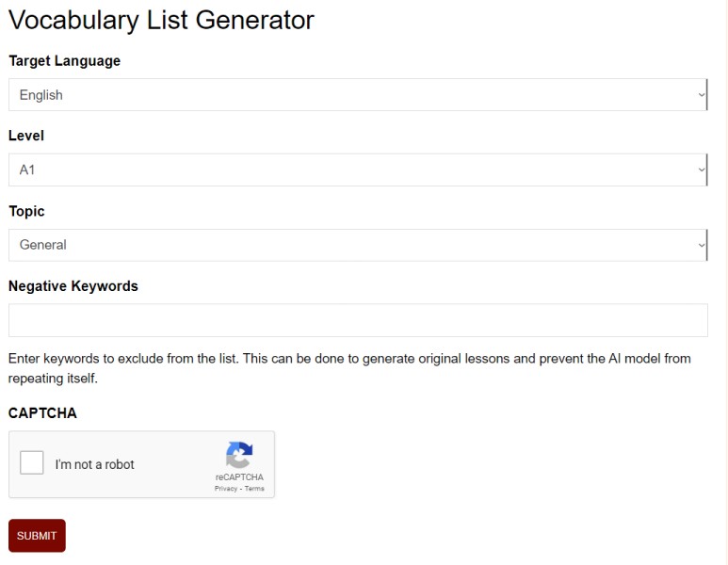Click the Topic field label
This screenshot has height=565, width=728.
26,211
